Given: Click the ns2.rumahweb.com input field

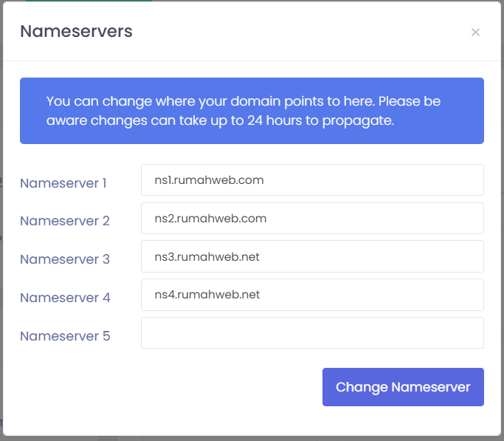Looking at the screenshot, I should (312, 218).
